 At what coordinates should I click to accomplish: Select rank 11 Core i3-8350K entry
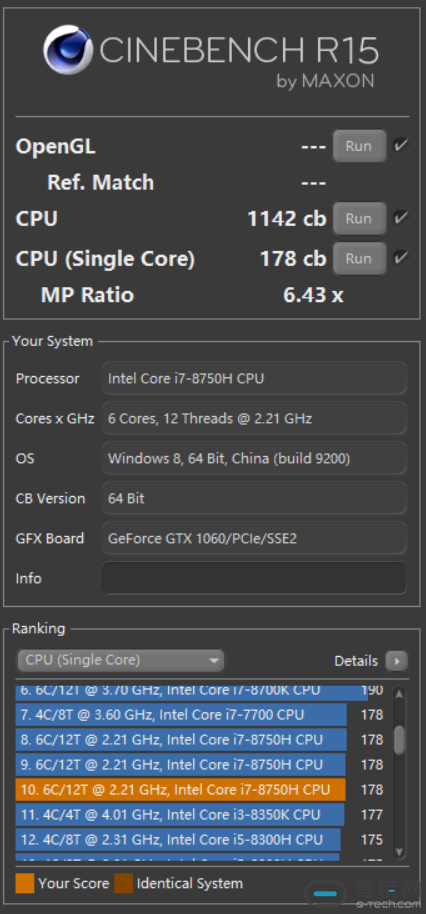(x=180, y=815)
